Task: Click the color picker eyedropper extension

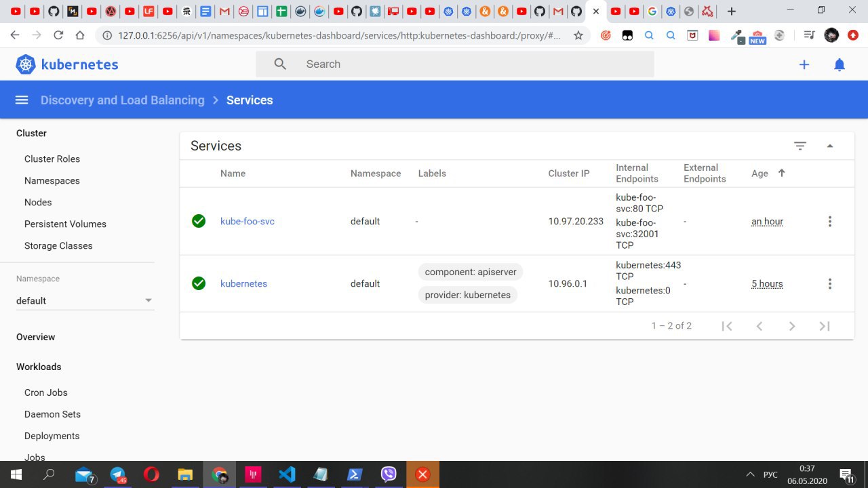Action: (x=737, y=36)
